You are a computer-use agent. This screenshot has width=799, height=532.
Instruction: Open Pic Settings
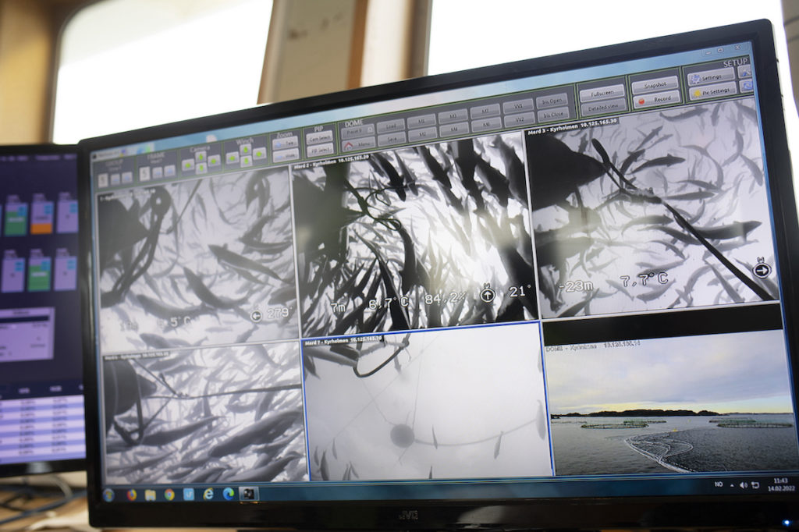[713, 92]
